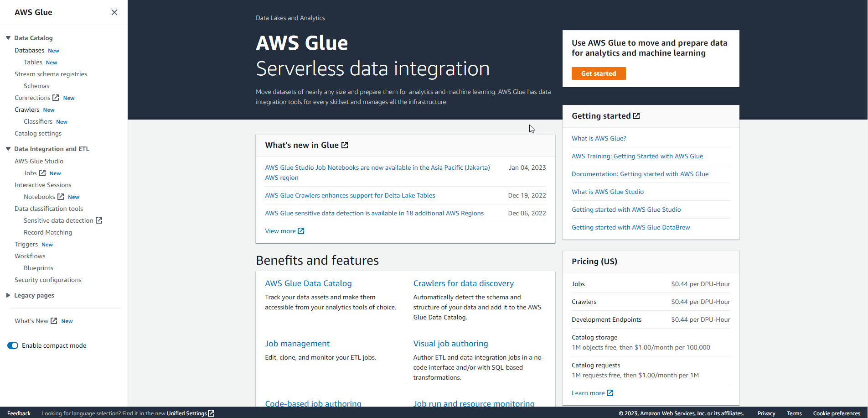The width and height of the screenshot is (868, 418).
Task: Open AWS Glue Studio in sidebar
Action: click(39, 161)
